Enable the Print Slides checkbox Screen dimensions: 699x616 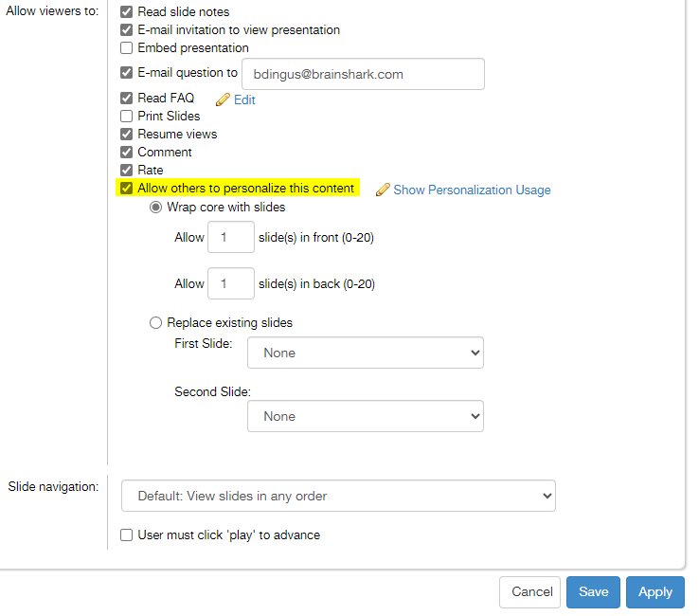pos(127,117)
